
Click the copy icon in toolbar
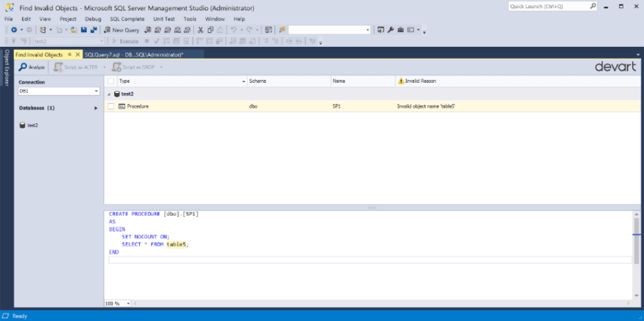pos(210,30)
